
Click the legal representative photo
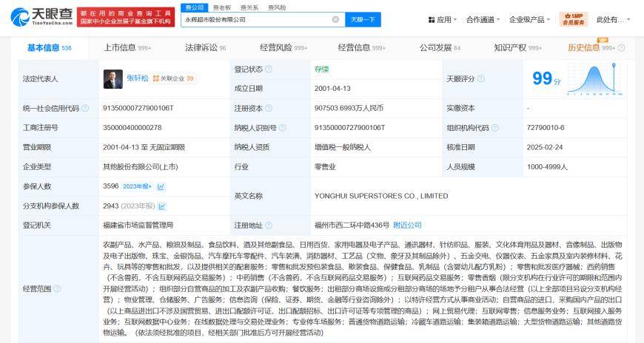click(113, 79)
